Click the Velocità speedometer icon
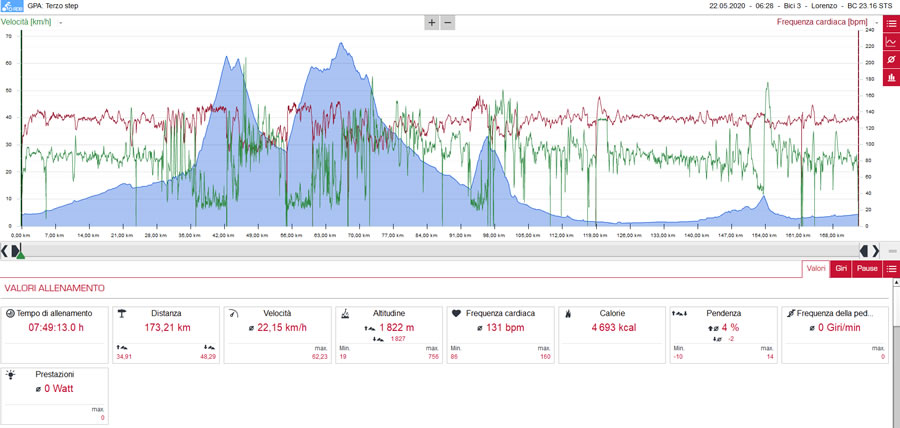This screenshot has height=428, width=900. coord(233,313)
